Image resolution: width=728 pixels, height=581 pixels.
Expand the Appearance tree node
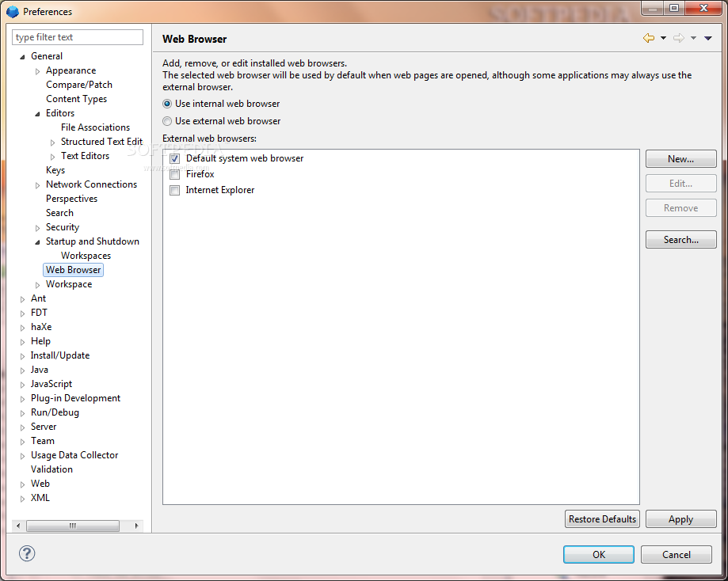[37, 71]
